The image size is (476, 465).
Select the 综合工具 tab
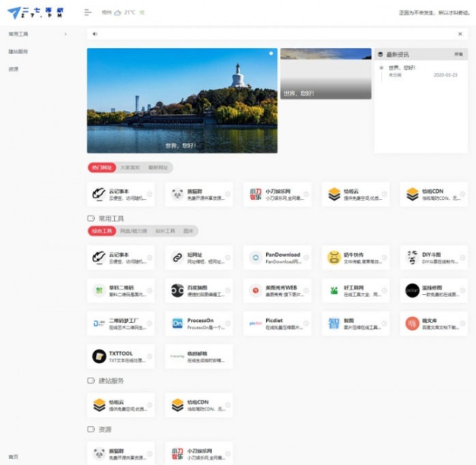pos(102,231)
